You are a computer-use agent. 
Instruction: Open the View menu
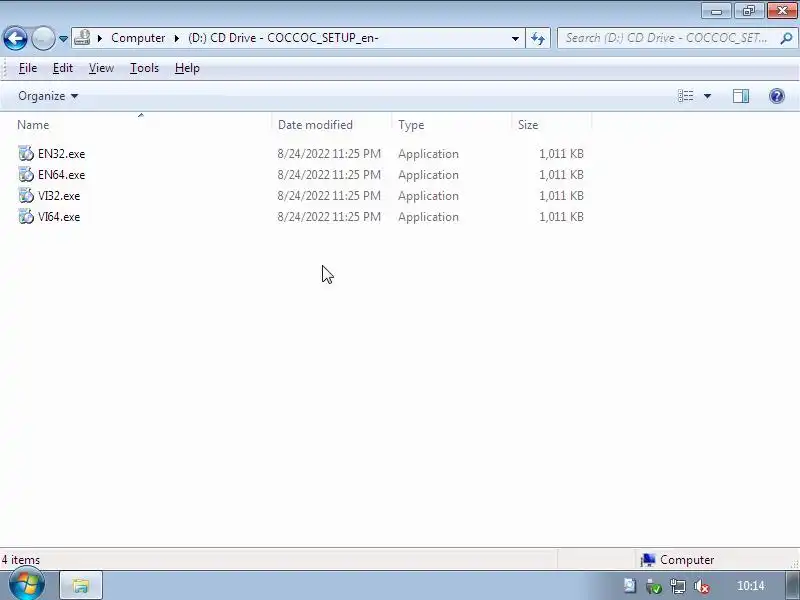point(101,68)
